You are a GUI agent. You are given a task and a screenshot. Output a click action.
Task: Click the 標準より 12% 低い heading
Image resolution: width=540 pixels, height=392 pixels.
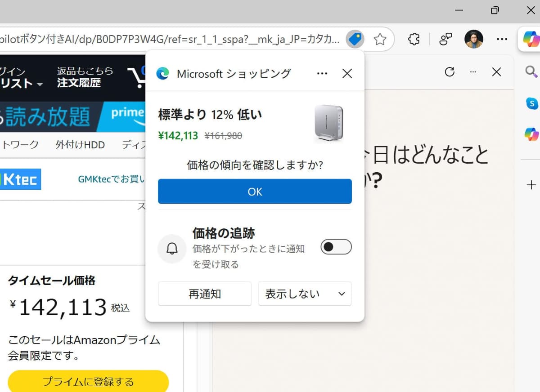pyautogui.click(x=210, y=115)
